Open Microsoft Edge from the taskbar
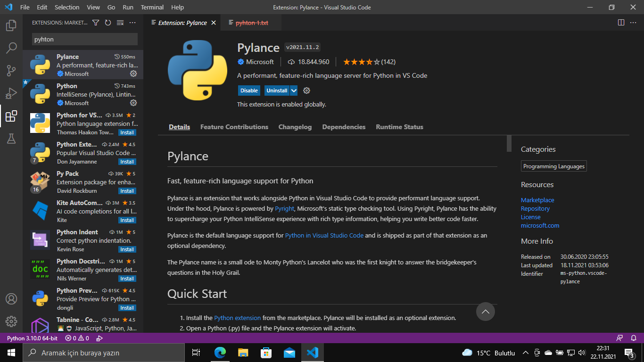644x362 pixels. tap(220, 353)
